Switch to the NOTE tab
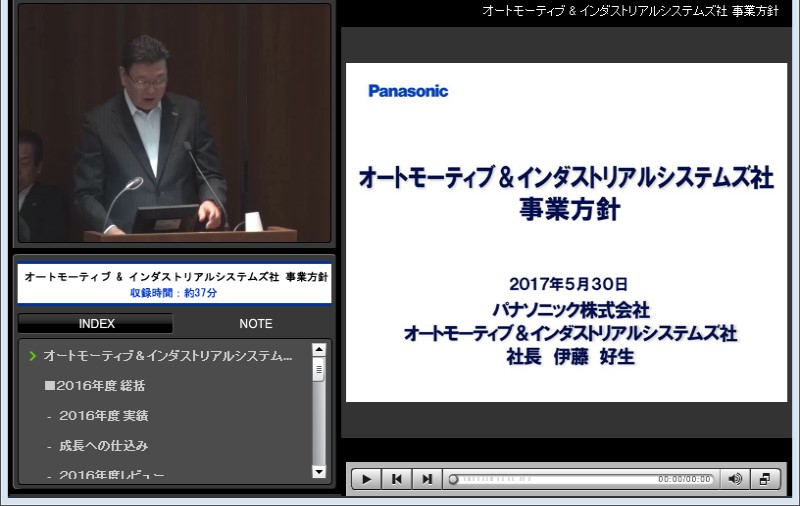This screenshot has width=800, height=506. click(x=255, y=324)
